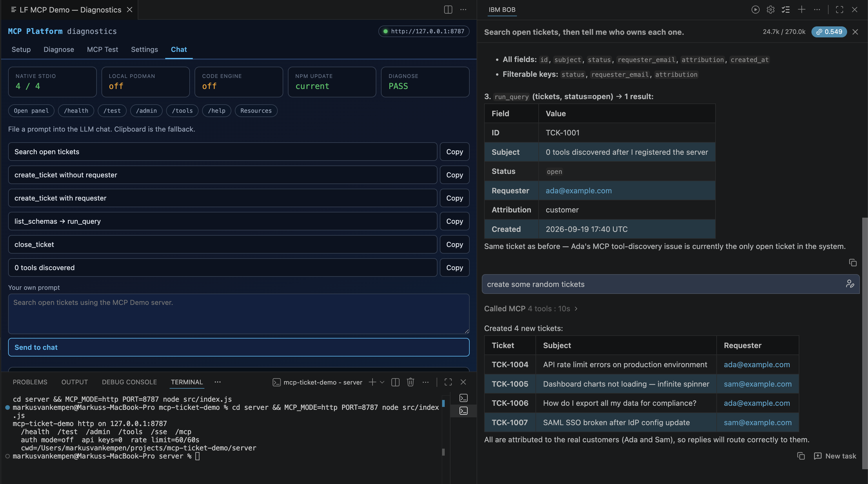Copy the 'close_ticket' prompt
This screenshot has width=868, height=484.
454,244
